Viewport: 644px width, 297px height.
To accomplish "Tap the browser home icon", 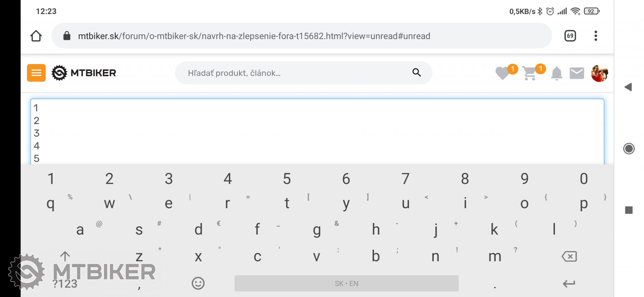I will tap(36, 36).
